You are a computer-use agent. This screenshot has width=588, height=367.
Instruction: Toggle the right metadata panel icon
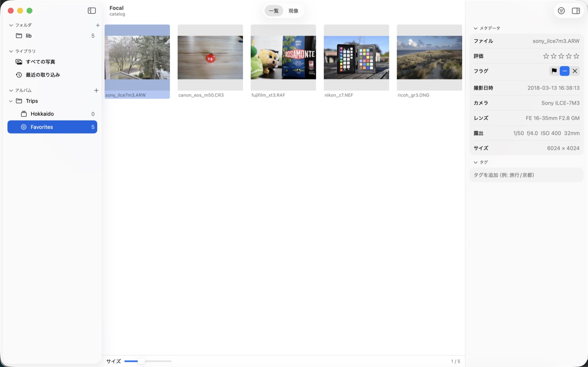[x=576, y=11]
